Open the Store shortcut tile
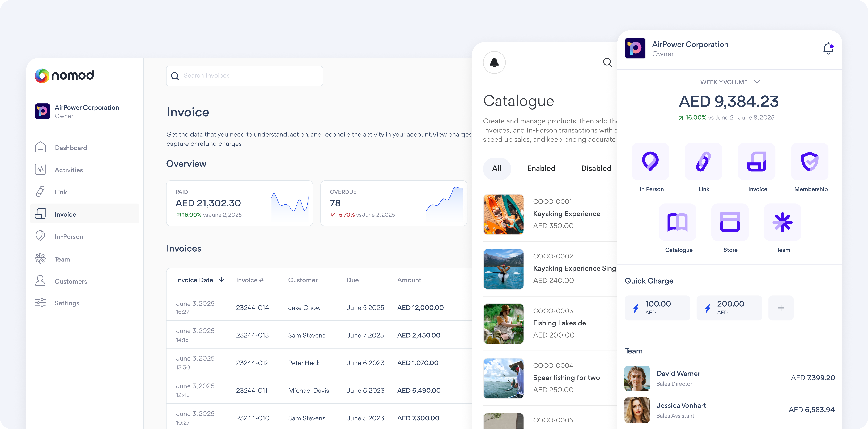Screen dimensions: 868x429 point(730,222)
